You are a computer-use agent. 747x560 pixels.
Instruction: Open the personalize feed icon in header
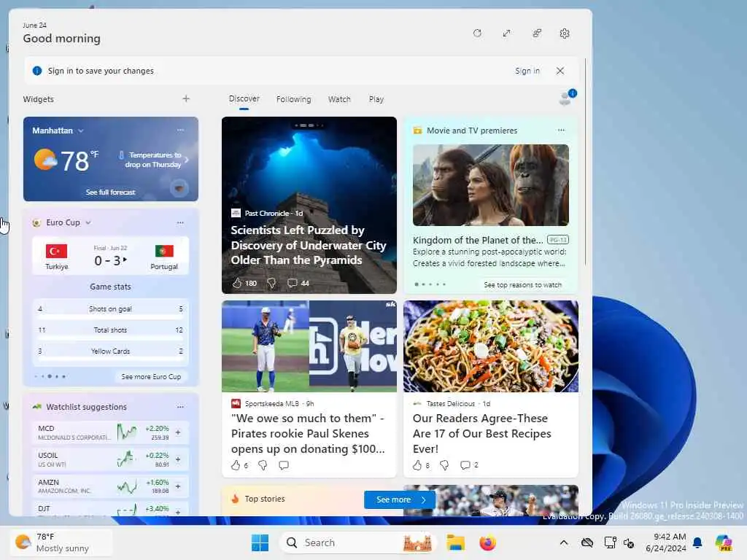(x=536, y=34)
